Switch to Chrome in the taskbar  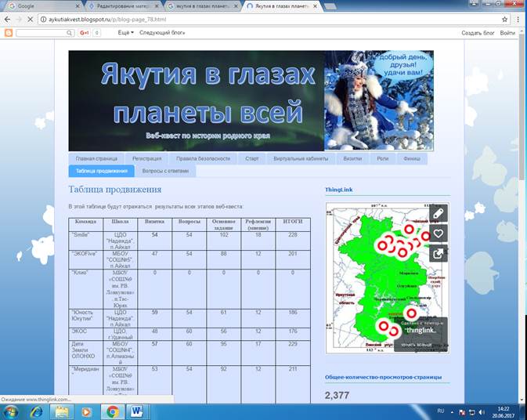click(x=112, y=412)
